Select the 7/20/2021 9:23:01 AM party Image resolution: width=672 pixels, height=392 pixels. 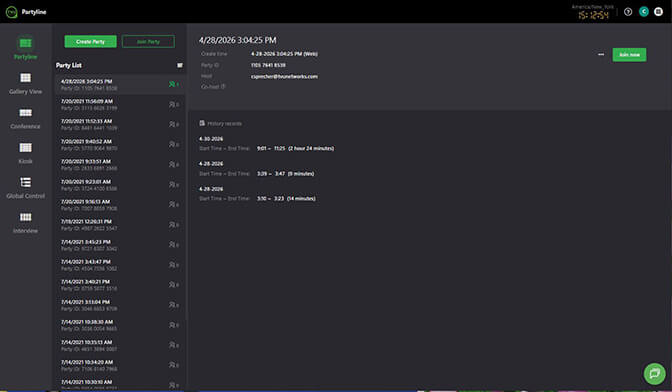(120, 185)
